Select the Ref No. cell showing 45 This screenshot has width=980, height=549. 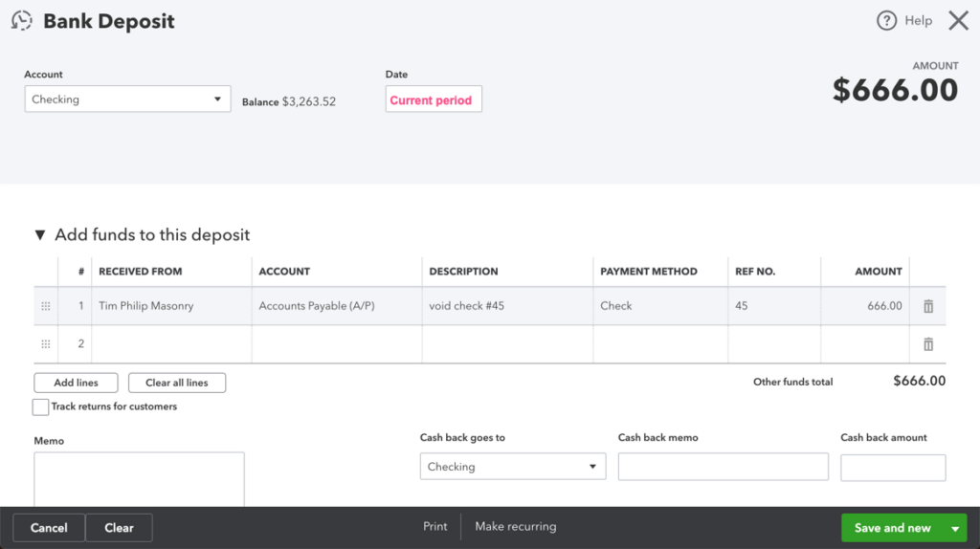point(774,306)
